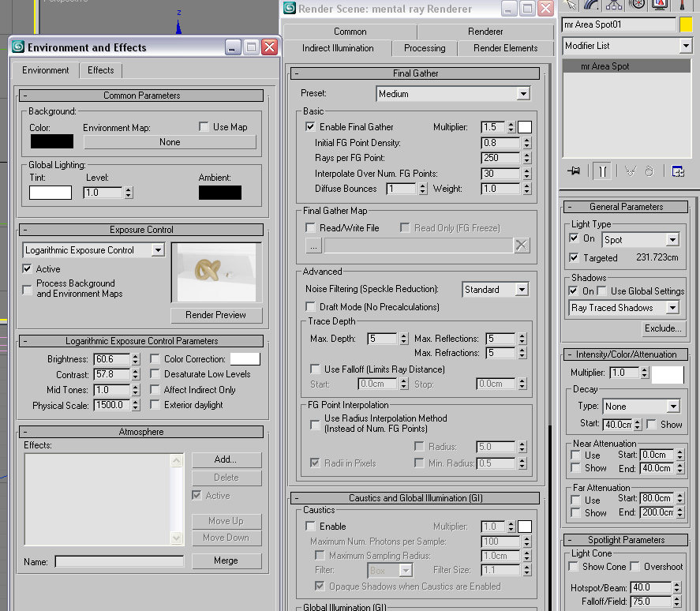Collapse the Final Gather rollout
Screen dimensions: 700x611
click(415, 73)
